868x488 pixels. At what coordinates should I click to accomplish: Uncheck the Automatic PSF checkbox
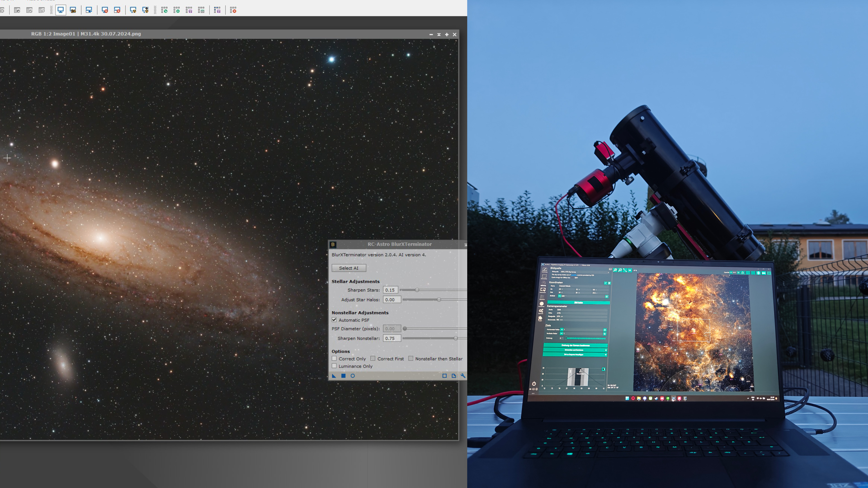(x=334, y=320)
